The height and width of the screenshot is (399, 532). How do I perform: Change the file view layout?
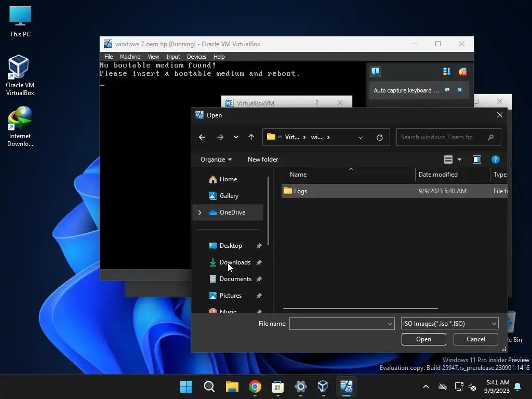(x=448, y=159)
